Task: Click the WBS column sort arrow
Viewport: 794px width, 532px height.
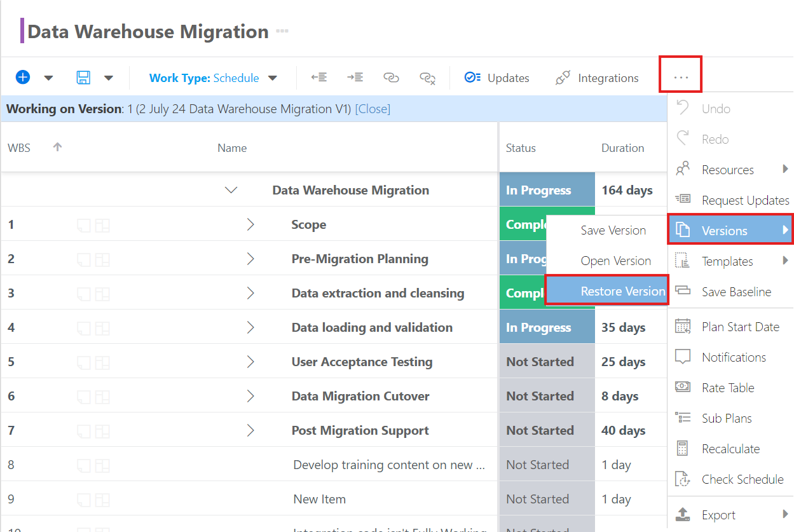Action: 57,146
